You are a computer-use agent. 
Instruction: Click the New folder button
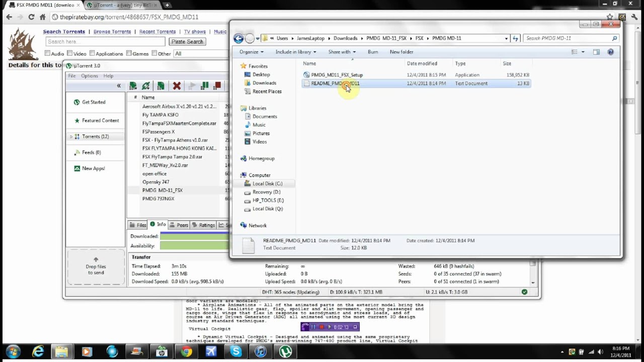point(401,52)
